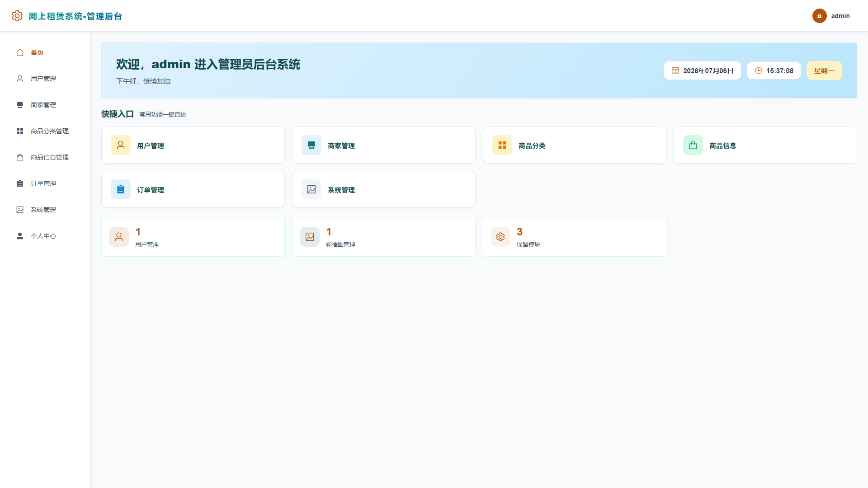Open the admin username dropdown
Viewport: 868px width, 488px height.
pyautogui.click(x=840, y=16)
